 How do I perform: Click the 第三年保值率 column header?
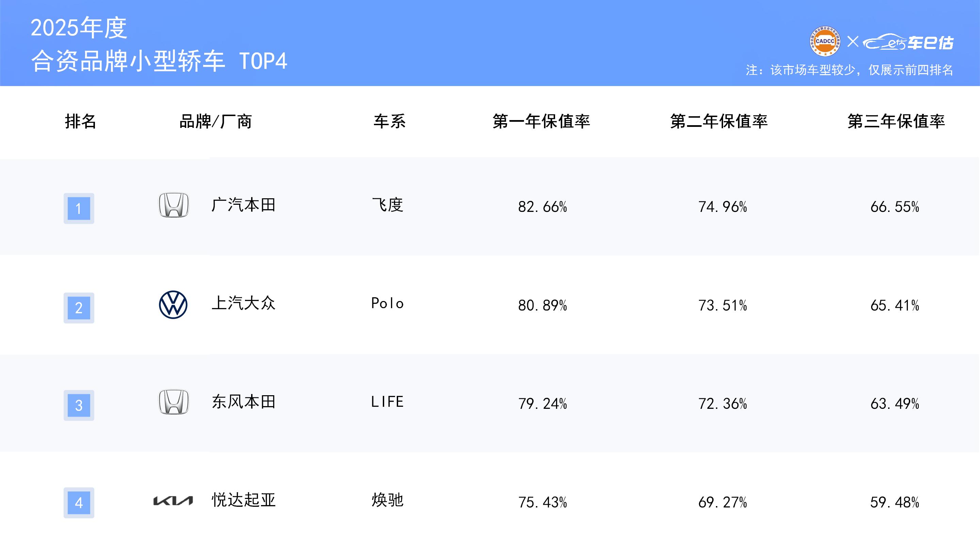click(896, 122)
